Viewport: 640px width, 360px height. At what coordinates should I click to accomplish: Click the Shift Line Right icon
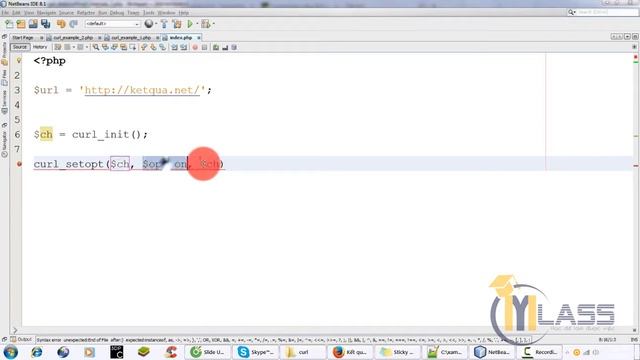pos(184,47)
